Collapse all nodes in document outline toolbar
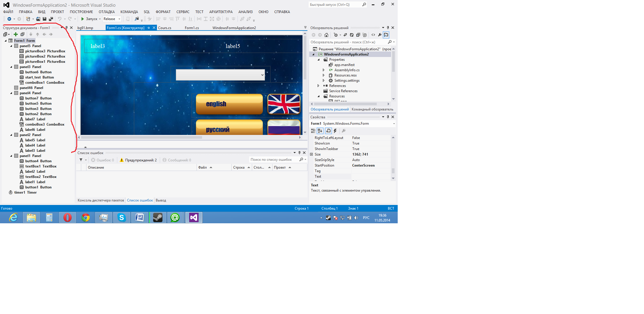The image size is (644, 314). click(x=22, y=34)
